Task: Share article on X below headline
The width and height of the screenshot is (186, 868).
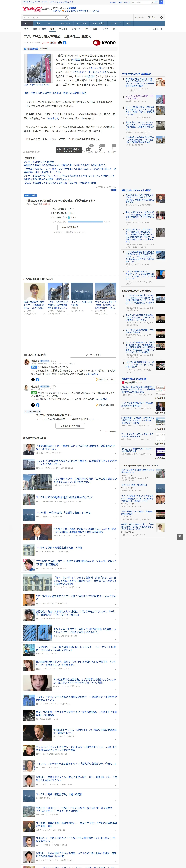Action: (x=60, y=43)
